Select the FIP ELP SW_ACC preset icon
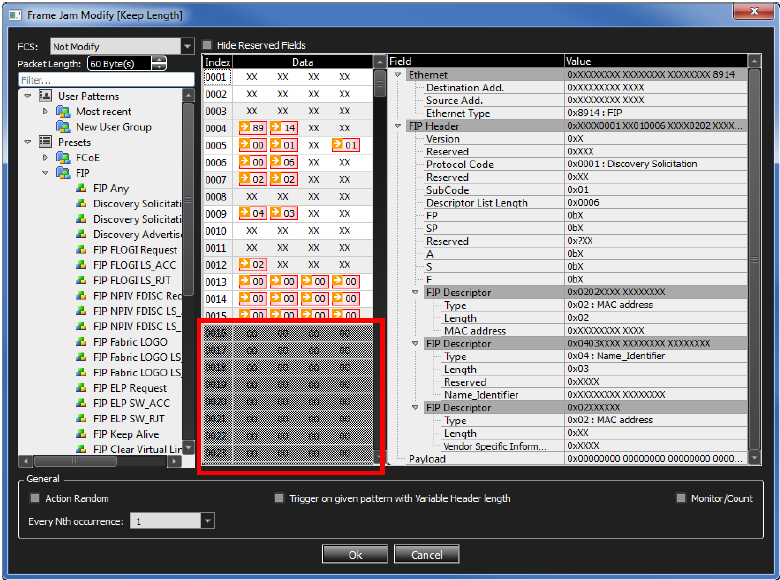The width and height of the screenshot is (780, 580). (81, 403)
